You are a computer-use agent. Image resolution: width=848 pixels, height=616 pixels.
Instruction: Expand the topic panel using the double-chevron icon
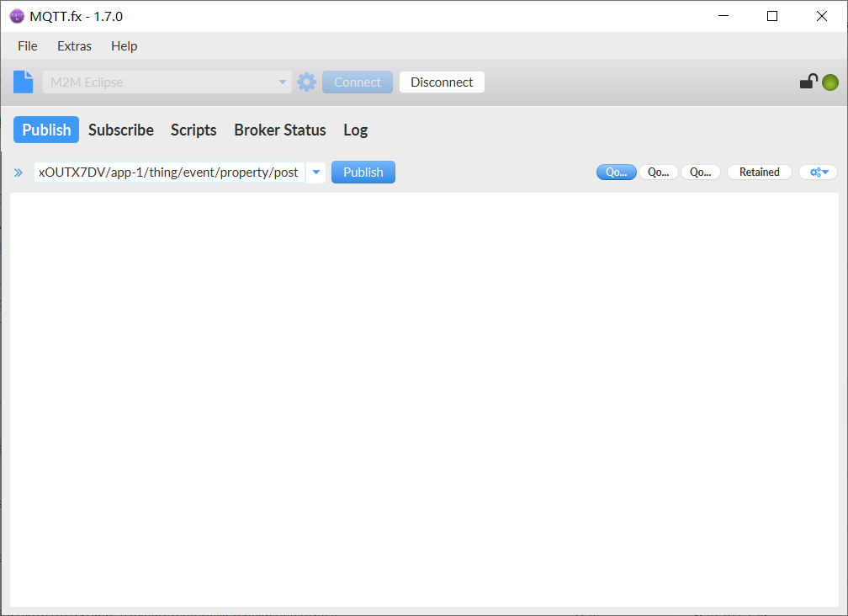coord(19,173)
